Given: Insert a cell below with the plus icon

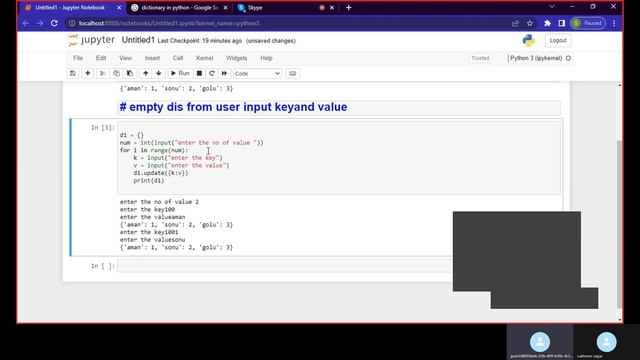Looking at the screenshot, I should 87,73.
